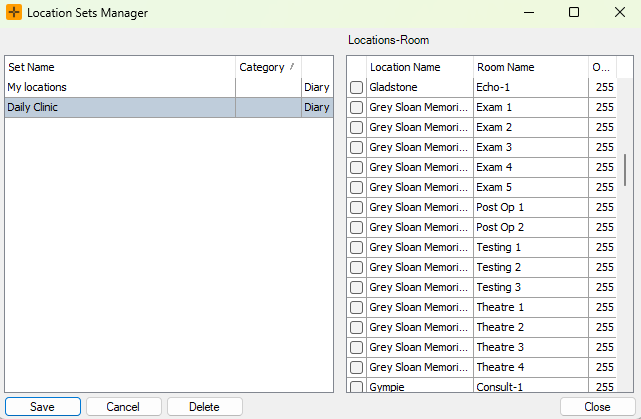
Task: Click Diary cell in Daily Clinic row
Action: (x=317, y=107)
